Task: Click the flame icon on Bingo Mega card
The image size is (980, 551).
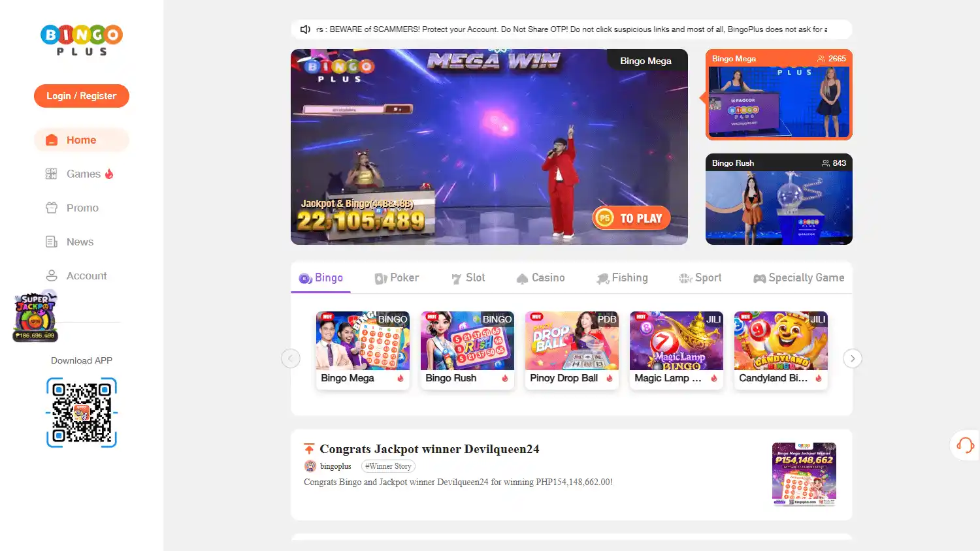Action: click(400, 379)
